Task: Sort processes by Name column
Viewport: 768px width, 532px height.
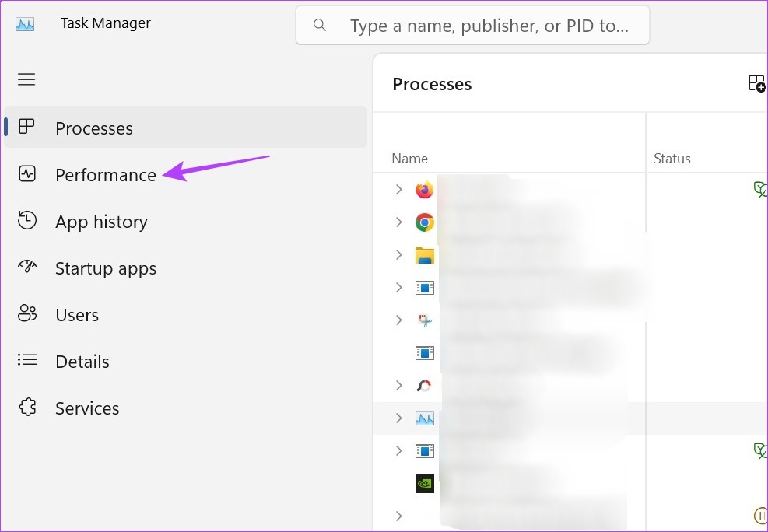Action: point(410,159)
